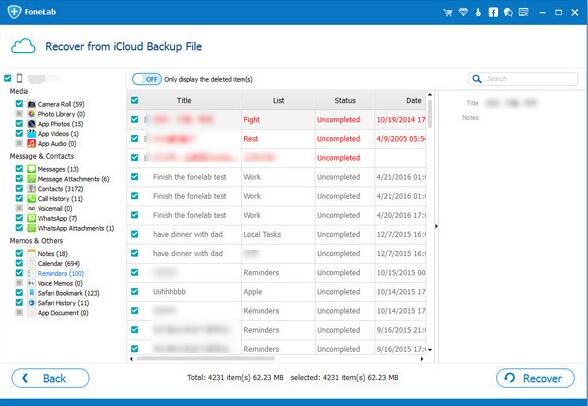This screenshot has width=588, height=406.
Task: Uncheck the Uuhhhbbb reminder row checkbox
Action: 134,291
